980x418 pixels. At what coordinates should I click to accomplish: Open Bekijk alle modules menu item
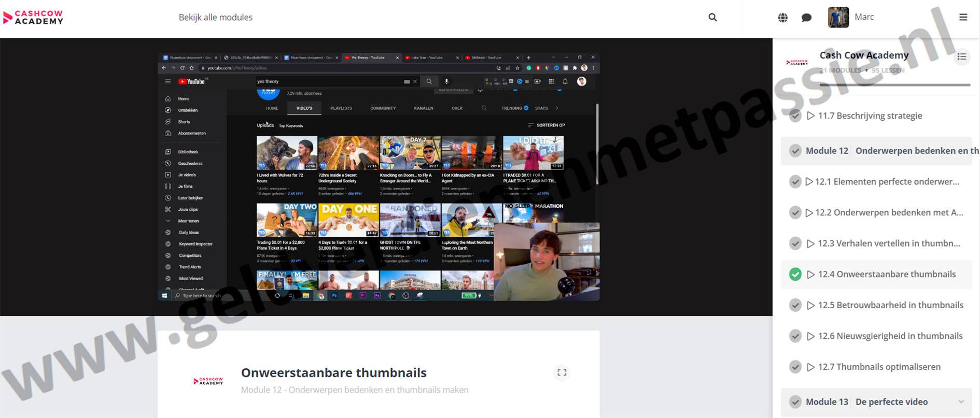pos(216,18)
